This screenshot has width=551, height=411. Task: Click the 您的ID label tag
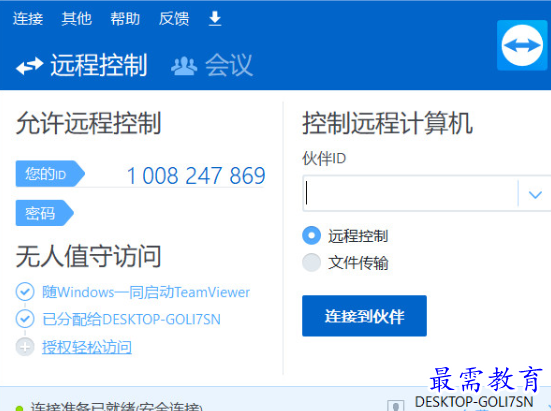point(50,174)
